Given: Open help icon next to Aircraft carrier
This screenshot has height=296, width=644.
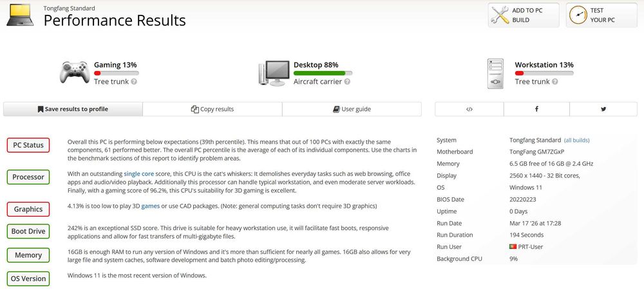Looking at the screenshot, I should pyautogui.click(x=347, y=82).
